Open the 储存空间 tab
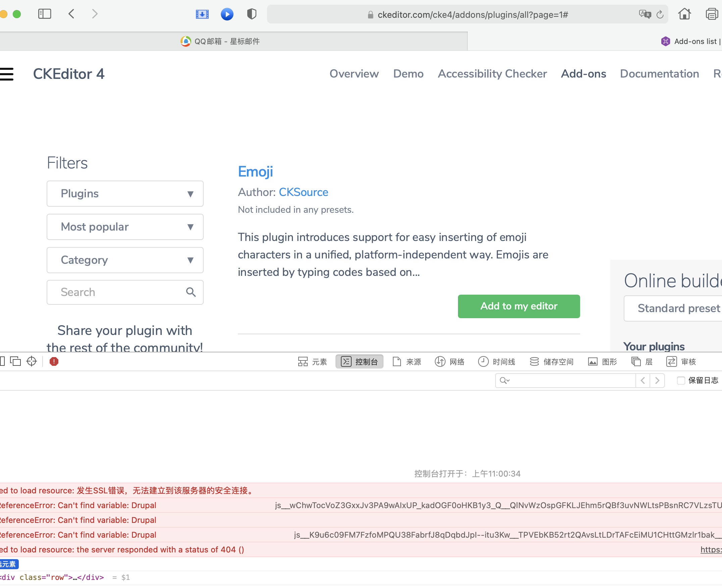Screen dimensions: 722x588 551,362
